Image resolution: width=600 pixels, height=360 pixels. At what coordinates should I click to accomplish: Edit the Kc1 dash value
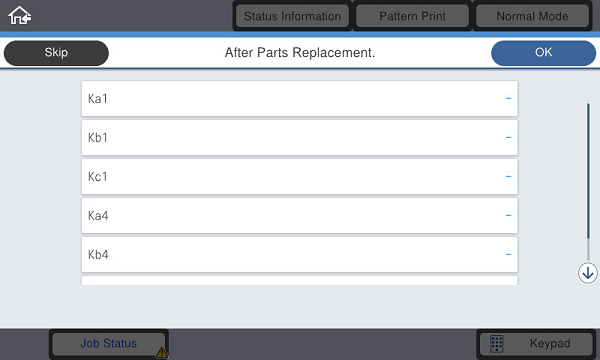(x=508, y=177)
